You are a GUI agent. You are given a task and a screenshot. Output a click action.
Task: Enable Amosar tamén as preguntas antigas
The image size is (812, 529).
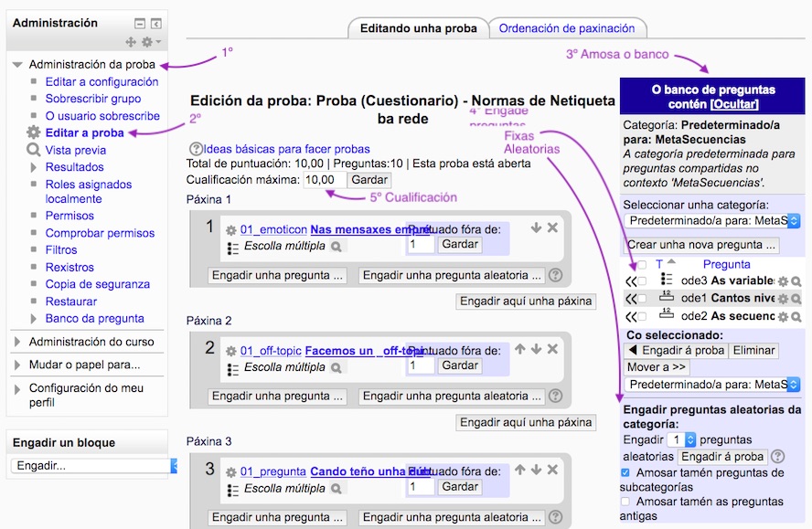(625, 503)
